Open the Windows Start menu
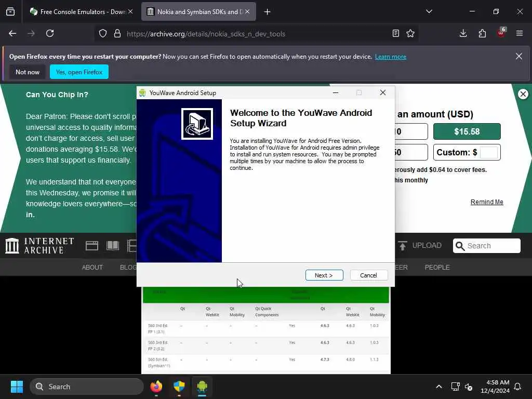This screenshot has height=399, width=532. click(17, 387)
